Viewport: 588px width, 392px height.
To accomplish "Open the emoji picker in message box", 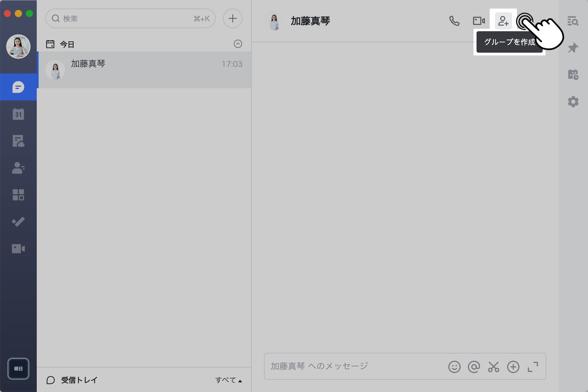I will point(454,367).
